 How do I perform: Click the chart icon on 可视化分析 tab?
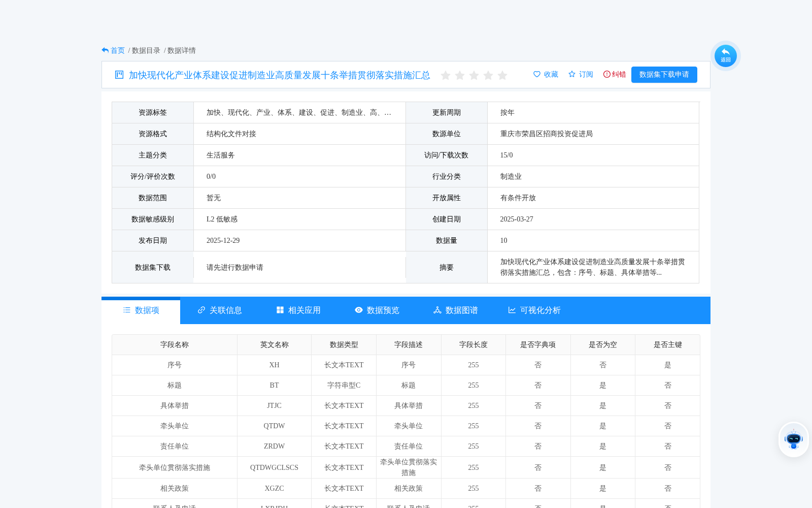click(512, 310)
